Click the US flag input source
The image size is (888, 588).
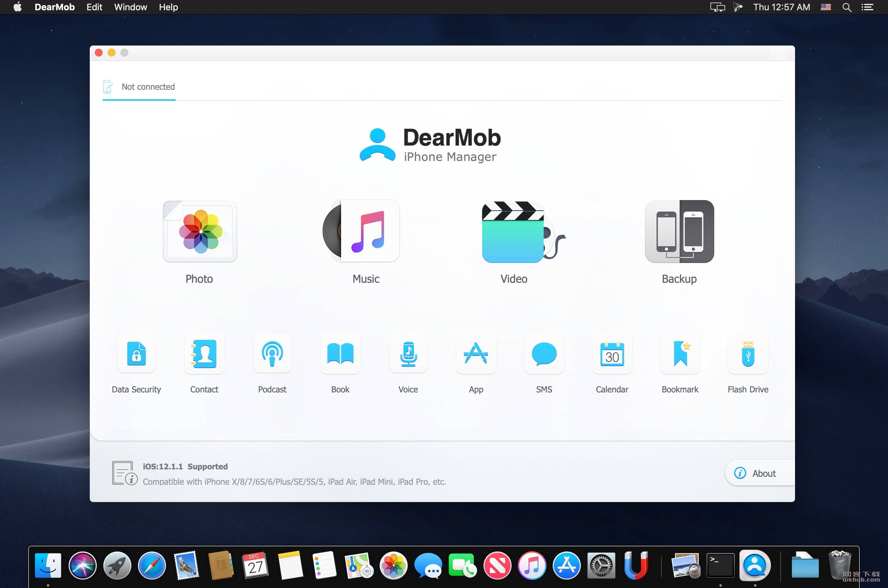pyautogui.click(x=826, y=7)
